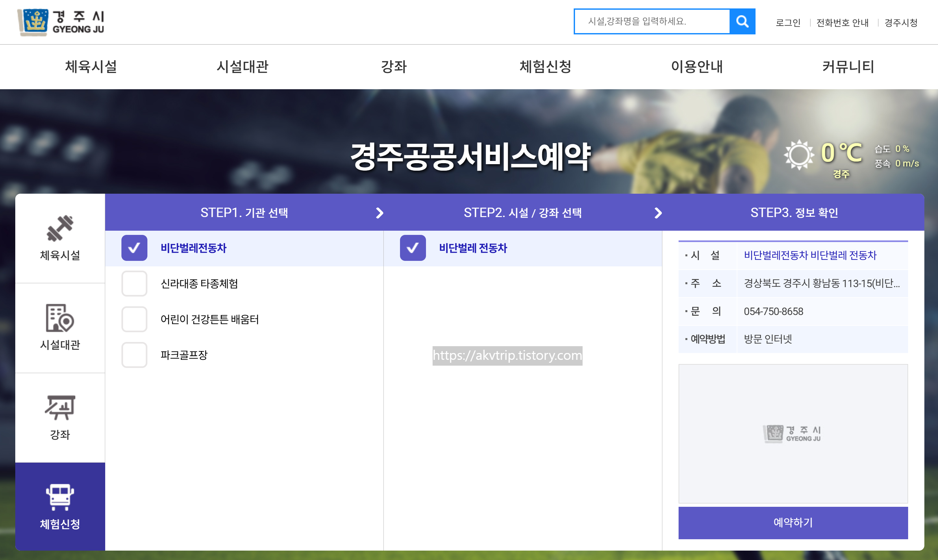Click the chevron between STEP2 and STEP3
The width and height of the screenshot is (938, 560).
658,213
